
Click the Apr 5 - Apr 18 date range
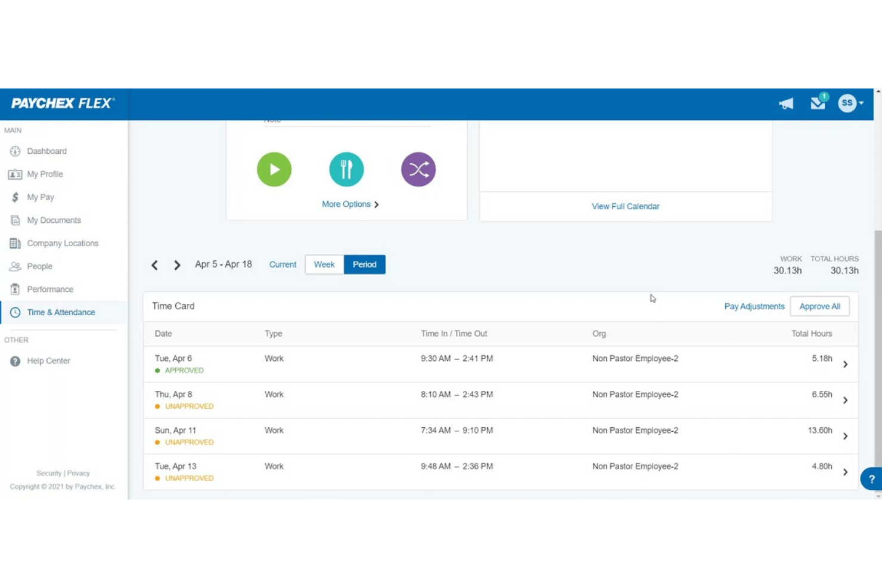click(223, 265)
